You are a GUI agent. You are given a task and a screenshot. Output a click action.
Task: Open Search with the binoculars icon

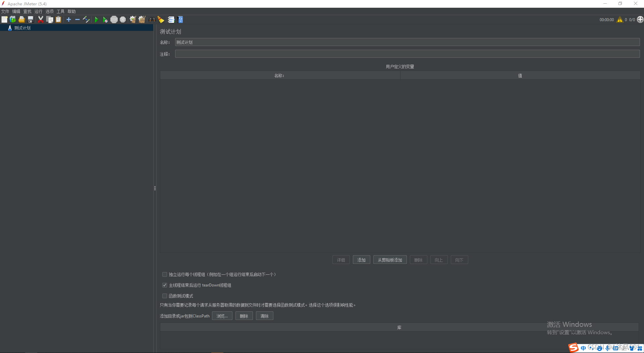tap(152, 19)
